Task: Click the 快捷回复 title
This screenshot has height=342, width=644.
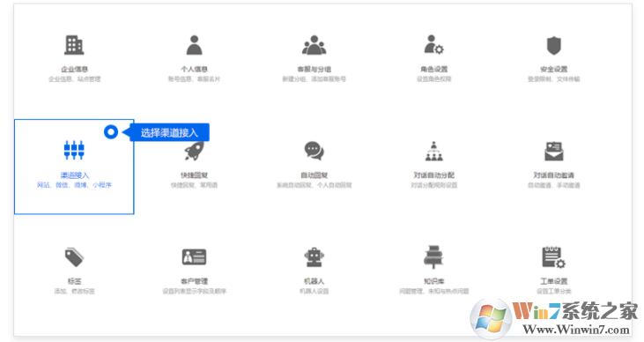Action: (x=195, y=175)
